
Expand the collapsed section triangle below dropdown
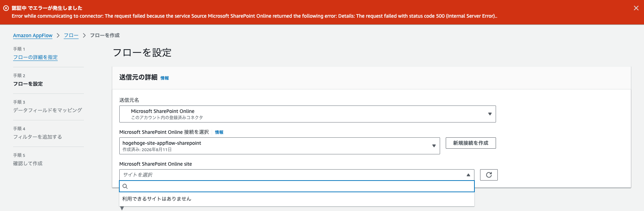coord(122,209)
